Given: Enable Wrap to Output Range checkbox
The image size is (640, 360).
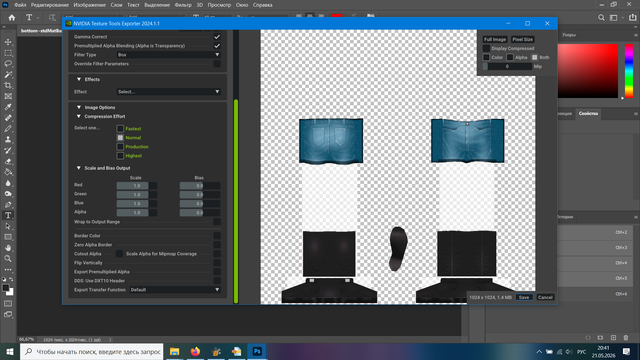Looking at the screenshot, I should point(217,222).
